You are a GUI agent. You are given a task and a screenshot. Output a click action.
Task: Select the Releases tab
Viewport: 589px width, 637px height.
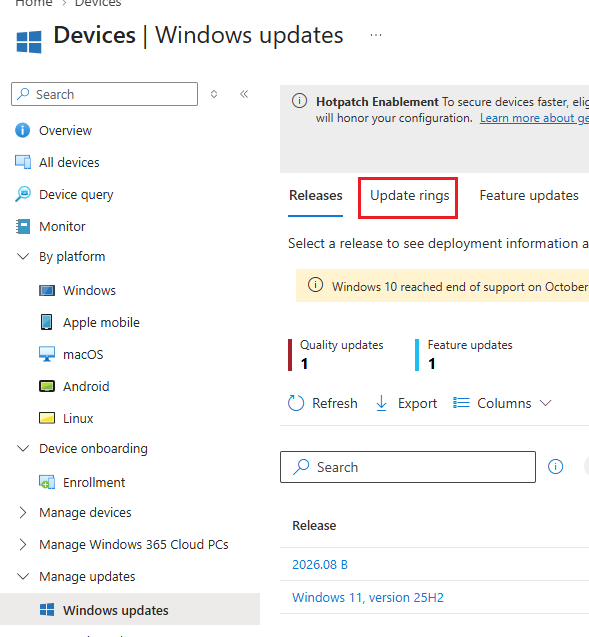[x=316, y=195]
